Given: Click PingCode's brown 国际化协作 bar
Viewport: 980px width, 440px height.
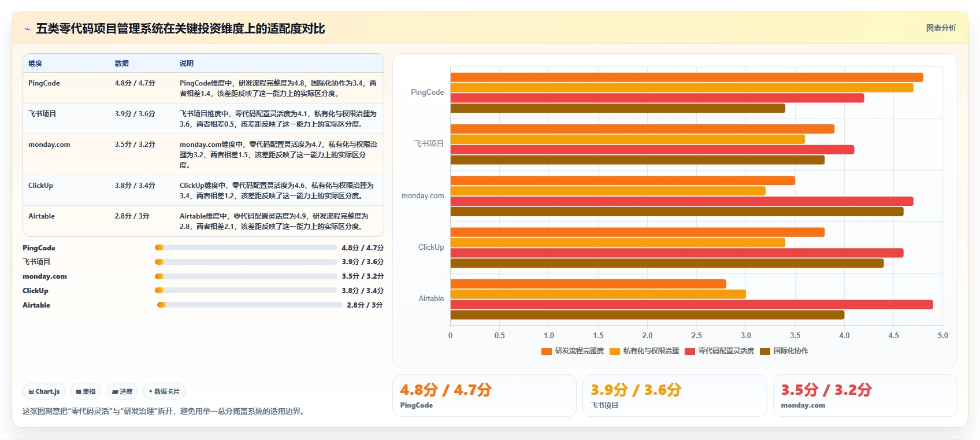Looking at the screenshot, I should (x=618, y=108).
